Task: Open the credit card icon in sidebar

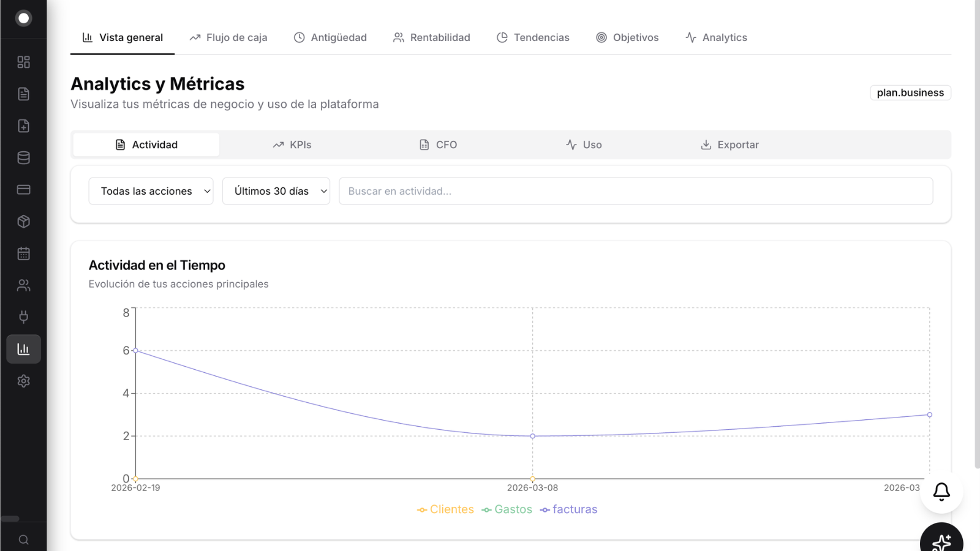Action: click(x=23, y=190)
